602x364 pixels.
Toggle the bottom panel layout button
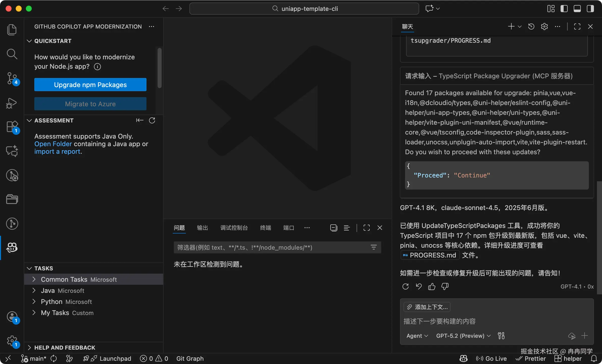[x=577, y=9]
